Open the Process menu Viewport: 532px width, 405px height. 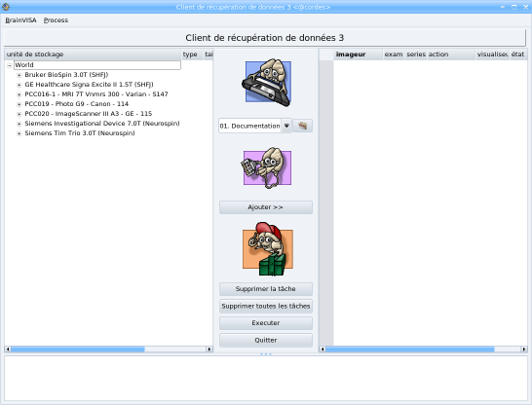tap(56, 20)
